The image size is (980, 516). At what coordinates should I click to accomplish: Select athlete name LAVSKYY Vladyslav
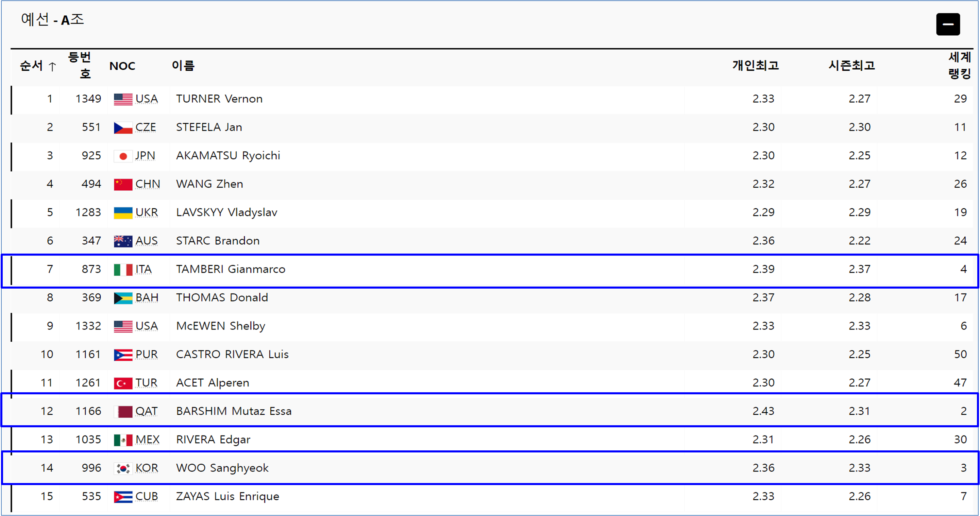(227, 212)
